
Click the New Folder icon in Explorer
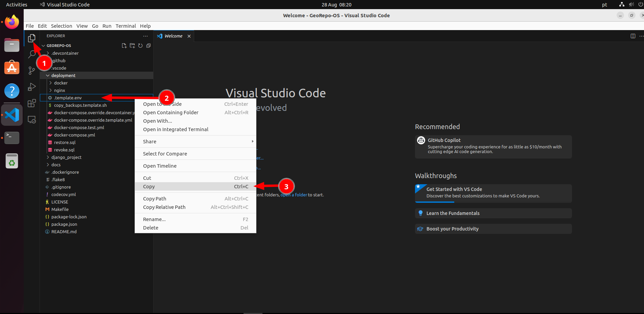click(132, 46)
